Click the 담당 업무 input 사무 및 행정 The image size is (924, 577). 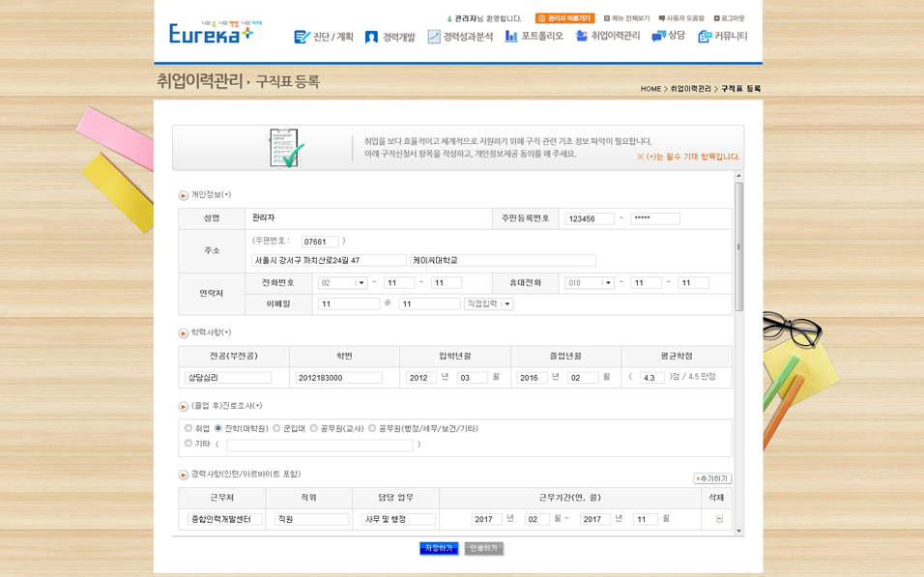coord(398,519)
